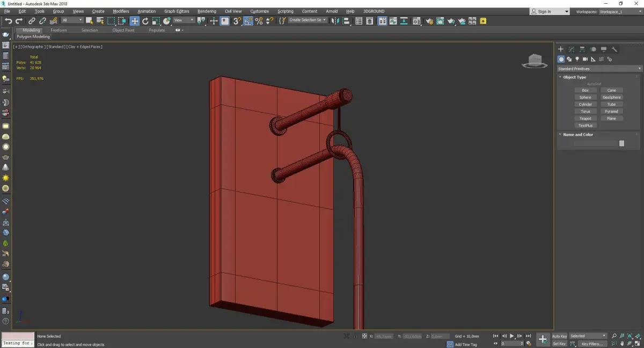The width and height of the screenshot is (644, 348).
Task: Click the Undo arrow in main toolbar
Action: point(8,21)
